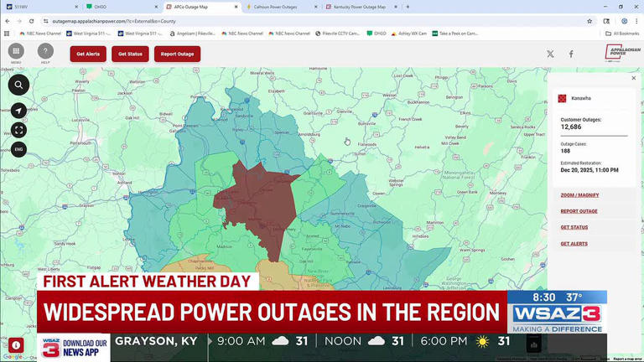
Task: Open Chrome's three-dot menu
Action: coord(637,21)
